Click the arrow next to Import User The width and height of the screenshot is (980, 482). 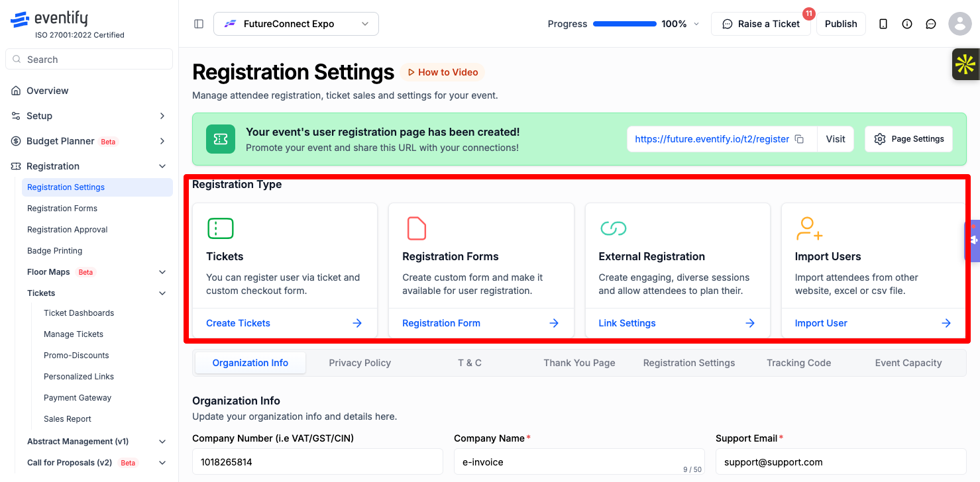tap(946, 323)
